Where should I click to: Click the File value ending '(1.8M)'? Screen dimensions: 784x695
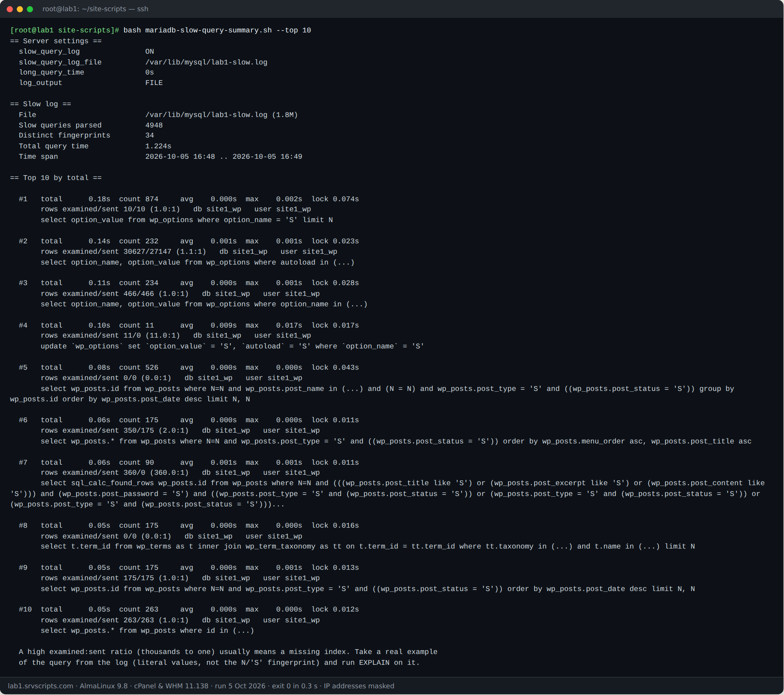[x=221, y=115]
